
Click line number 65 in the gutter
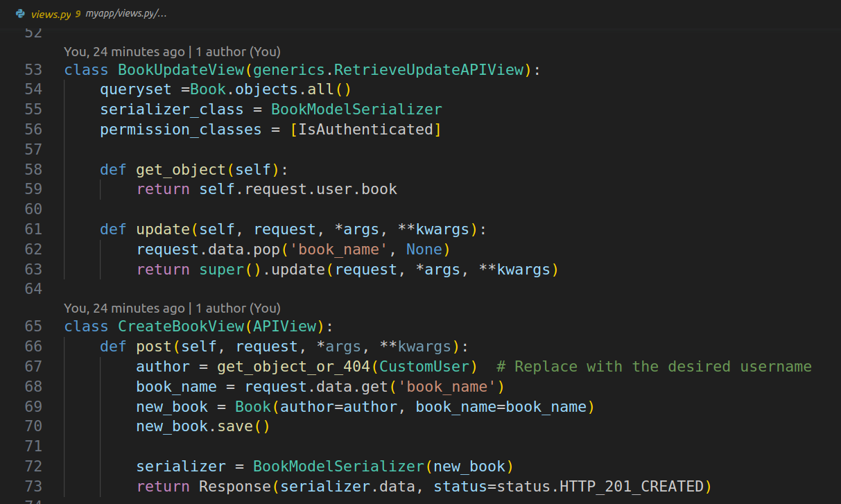[33, 326]
